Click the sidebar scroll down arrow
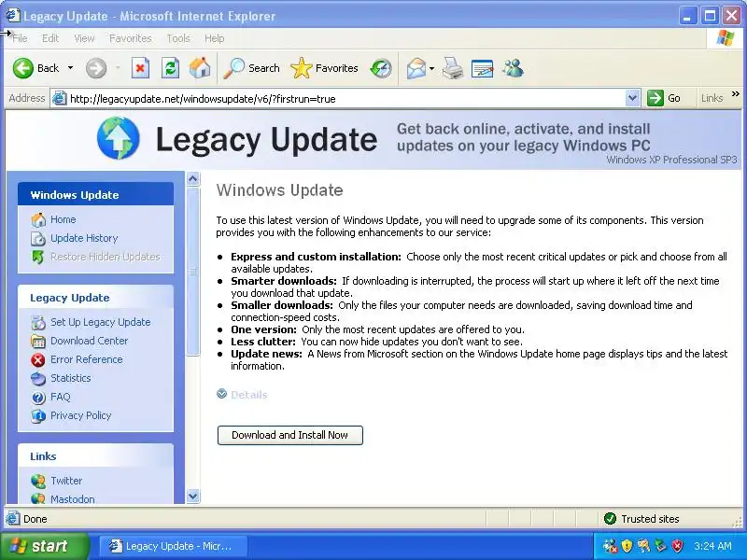 (192, 497)
